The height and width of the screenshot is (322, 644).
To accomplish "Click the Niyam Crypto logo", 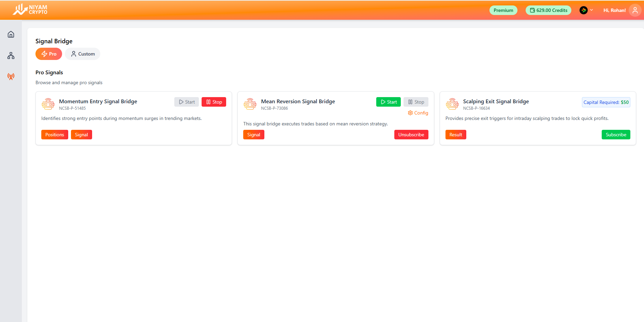I will pos(30,10).
